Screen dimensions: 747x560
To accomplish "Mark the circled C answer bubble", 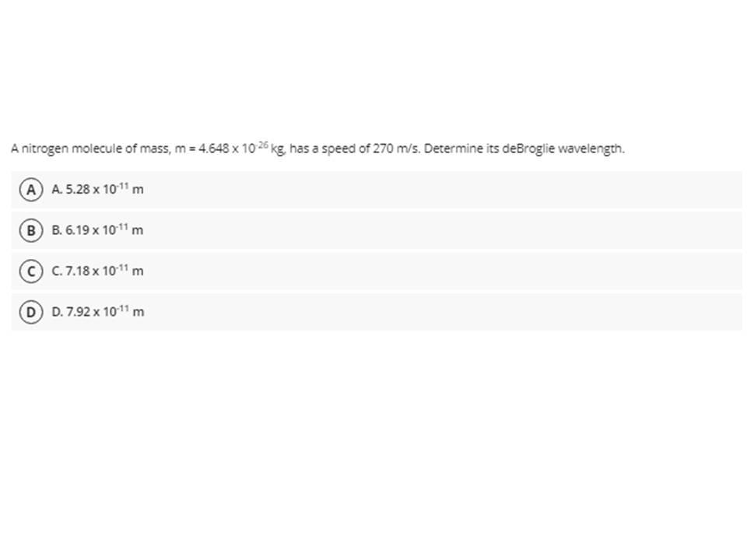I will 31,271.
